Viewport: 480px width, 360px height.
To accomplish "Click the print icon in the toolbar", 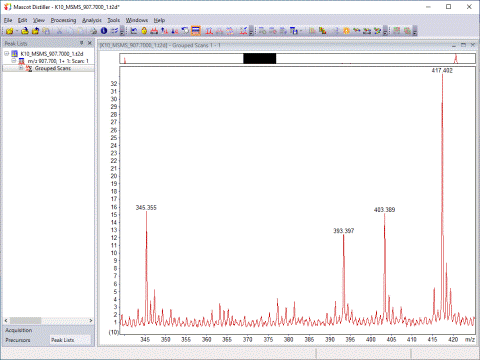I will [94, 31].
